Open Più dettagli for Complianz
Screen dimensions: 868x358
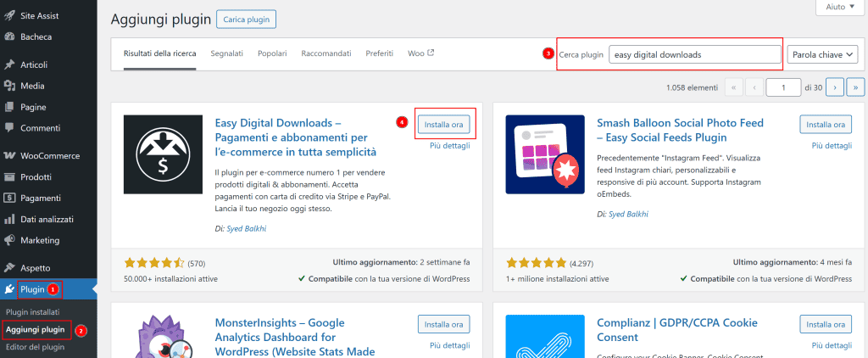click(832, 345)
